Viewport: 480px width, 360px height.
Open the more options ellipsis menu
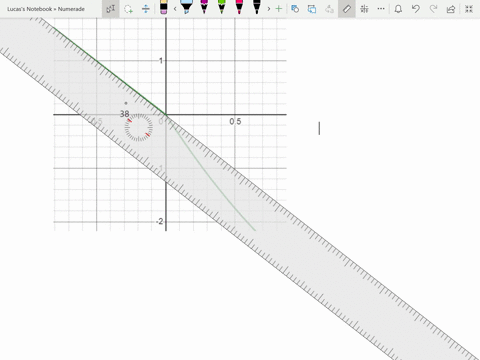point(381,9)
